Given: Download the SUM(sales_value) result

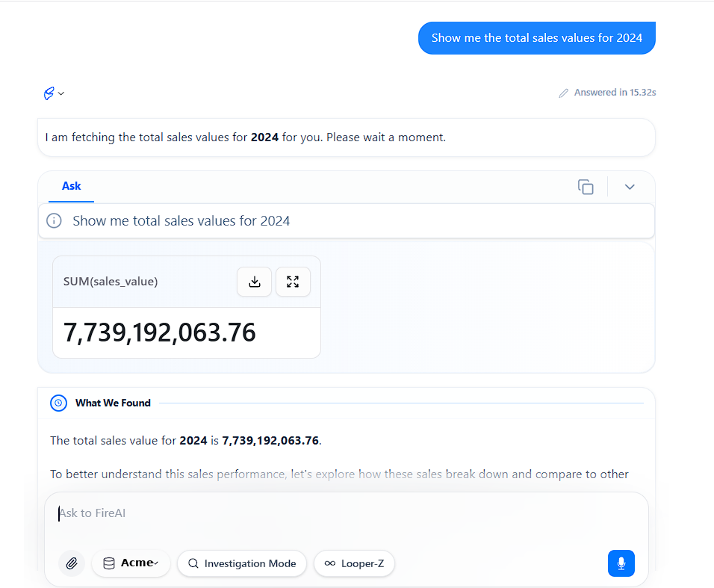Looking at the screenshot, I should pyautogui.click(x=255, y=282).
